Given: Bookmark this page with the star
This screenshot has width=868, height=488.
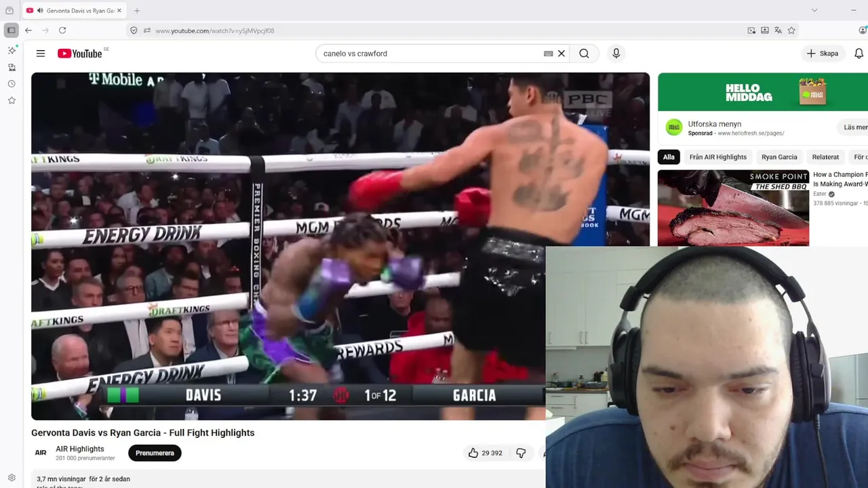Looking at the screenshot, I should click(x=791, y=30).
